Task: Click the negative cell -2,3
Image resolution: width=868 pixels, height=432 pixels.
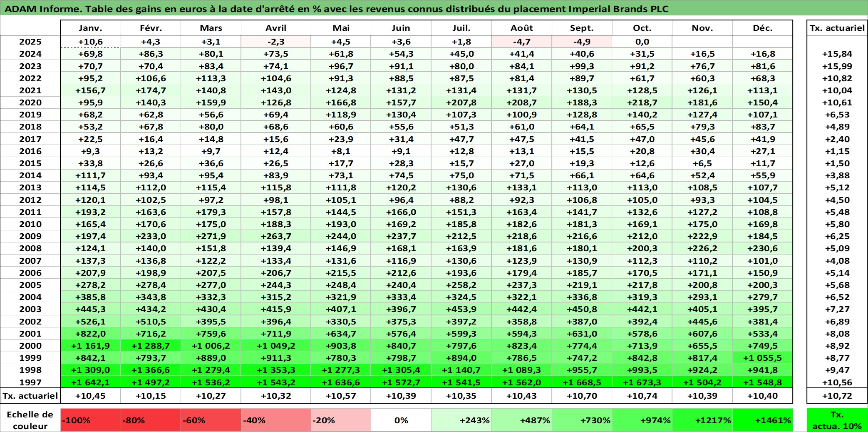Action: (276, 42)
